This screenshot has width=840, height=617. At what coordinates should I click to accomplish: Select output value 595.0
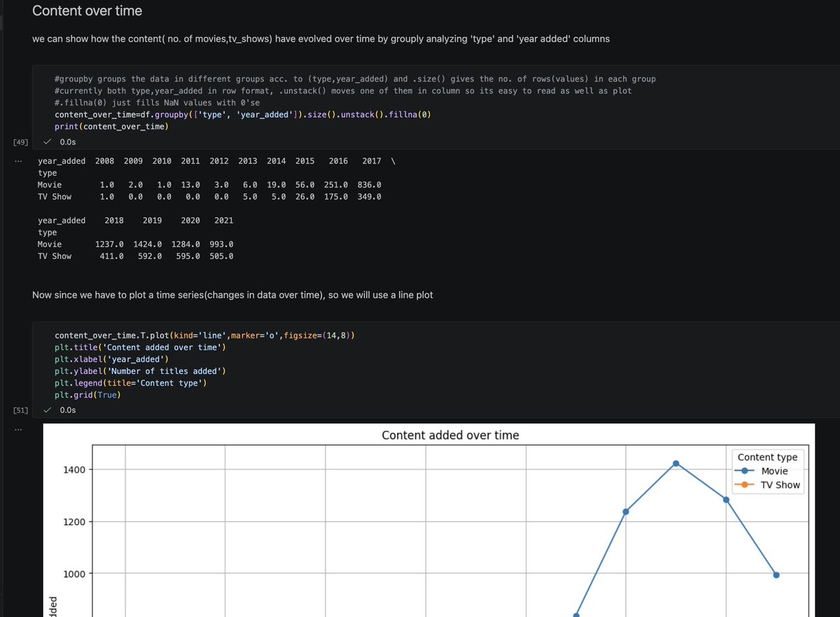click(x=188, y=256)
